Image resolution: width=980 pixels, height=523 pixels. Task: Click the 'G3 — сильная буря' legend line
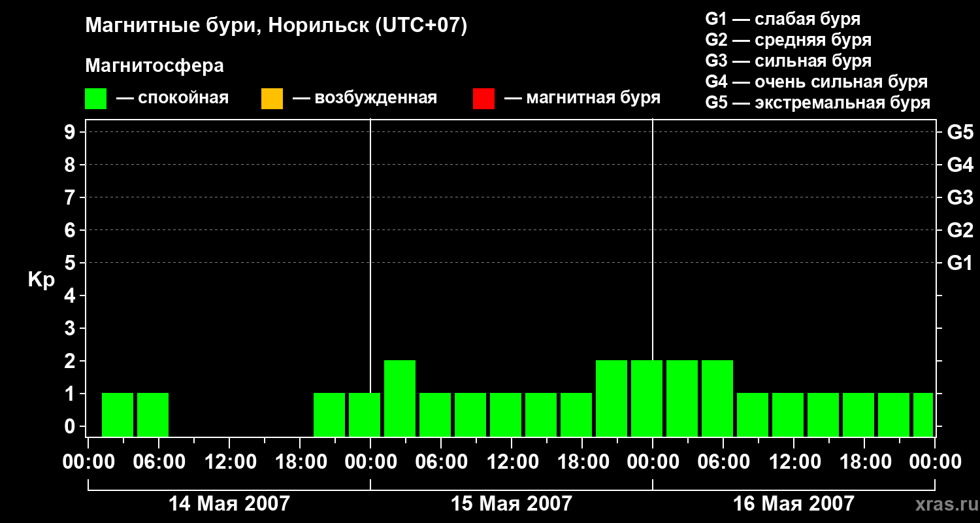788,61
